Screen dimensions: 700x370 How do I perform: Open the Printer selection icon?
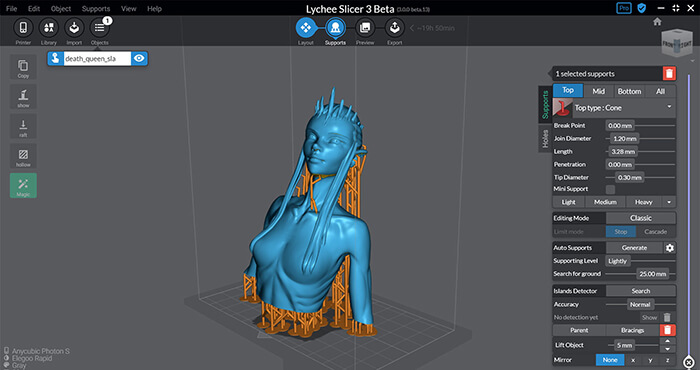coord(23,28)
